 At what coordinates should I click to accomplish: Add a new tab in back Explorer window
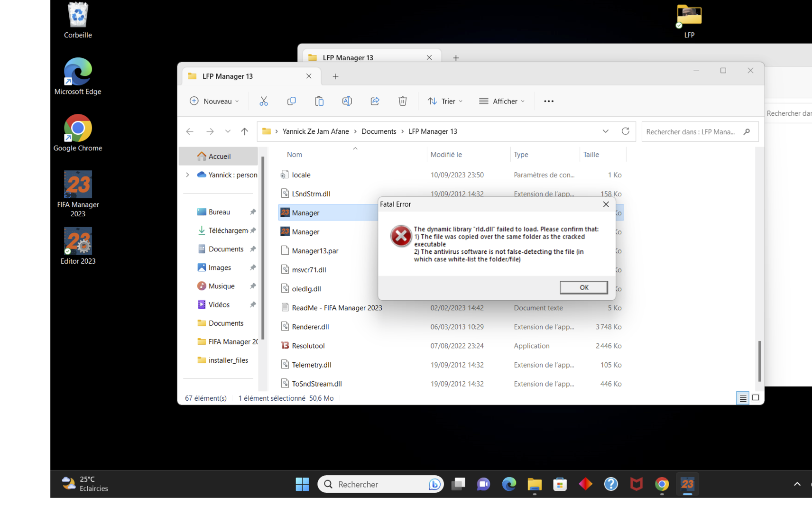[456, 58]
